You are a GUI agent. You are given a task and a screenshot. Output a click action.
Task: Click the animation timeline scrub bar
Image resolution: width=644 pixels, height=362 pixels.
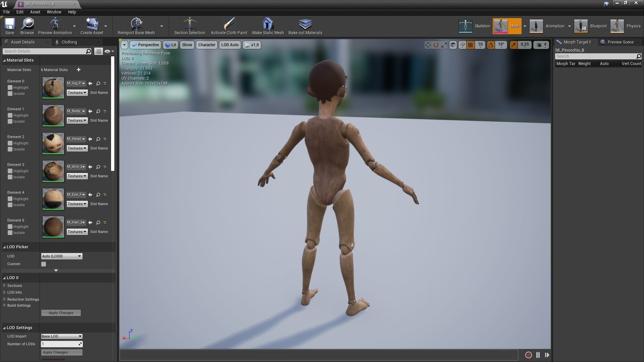click(319, 355)
